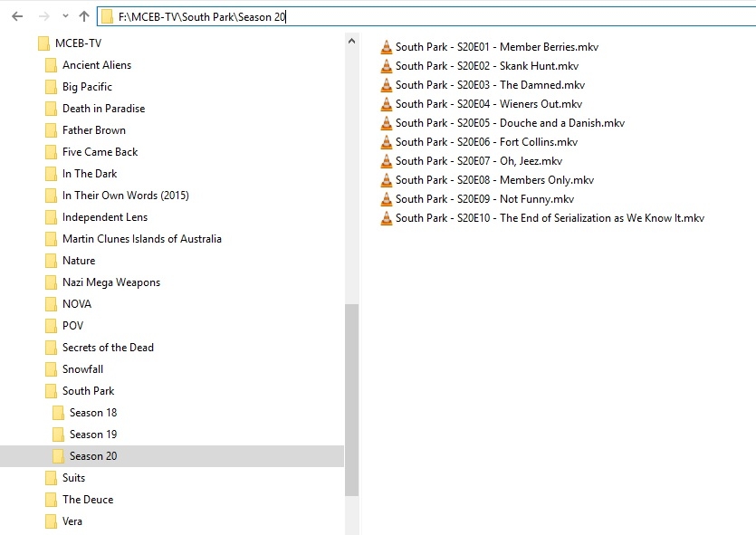This screenshot has width=756, height=535.
Task: Select VLC icon of S20E10 episode file
Action: point(387,218)
